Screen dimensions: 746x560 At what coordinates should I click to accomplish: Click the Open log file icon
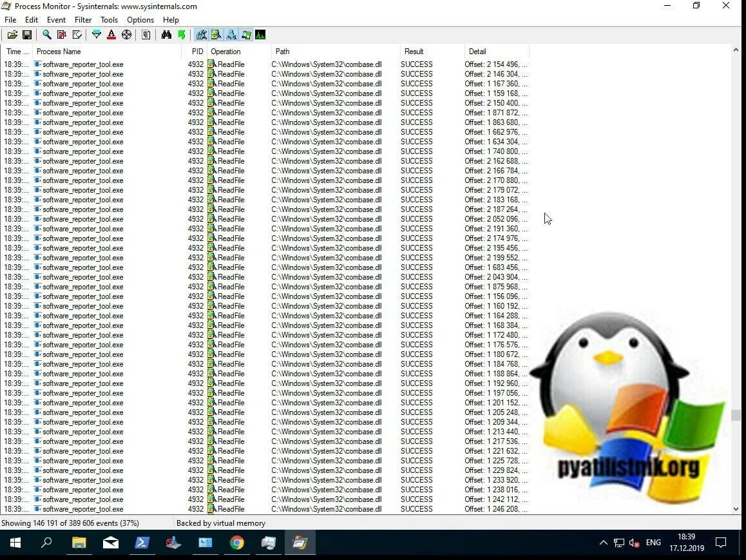[12, 35]
